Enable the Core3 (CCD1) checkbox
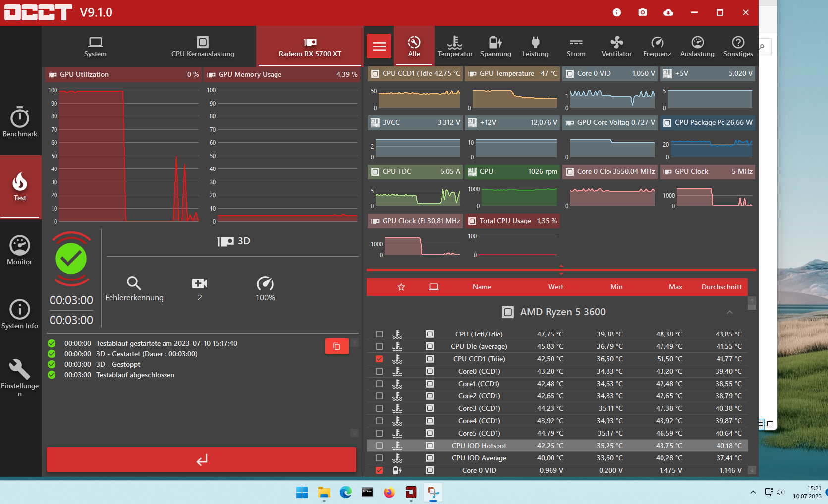Image resolution: width=828 pixels, height=504 pixels. pos(379,408)
